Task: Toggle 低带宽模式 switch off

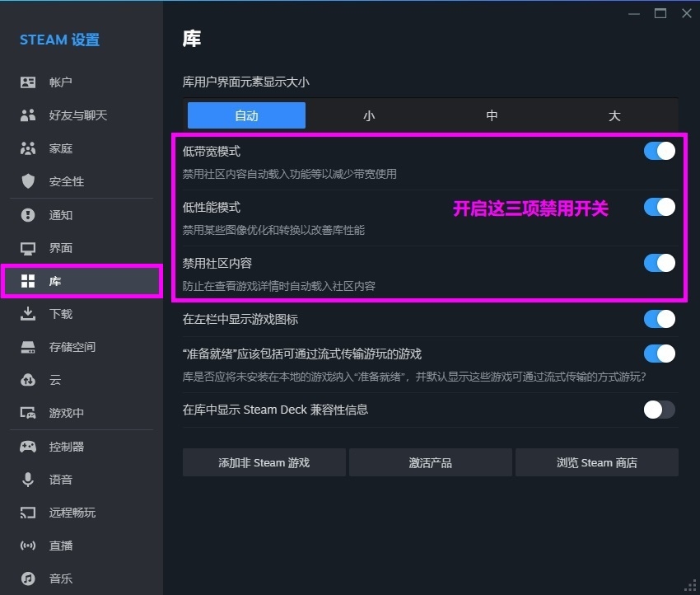Action: pos(660,151)
